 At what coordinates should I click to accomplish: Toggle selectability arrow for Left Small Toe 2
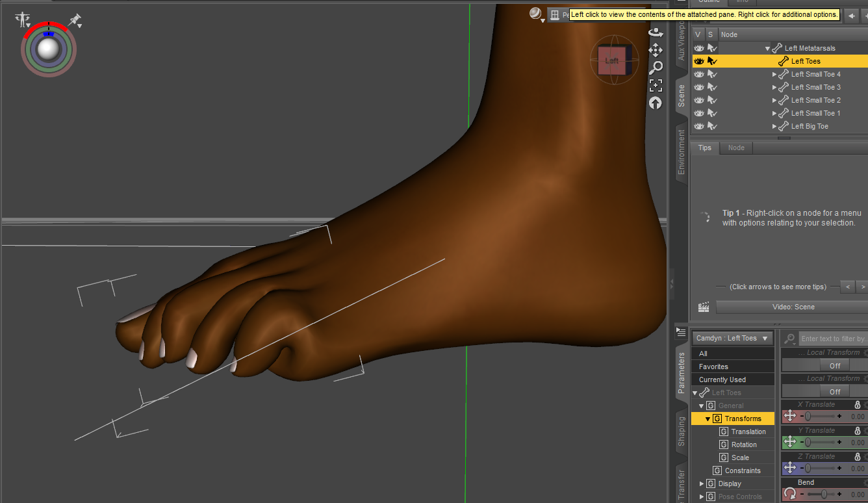[x=712, y=100]
